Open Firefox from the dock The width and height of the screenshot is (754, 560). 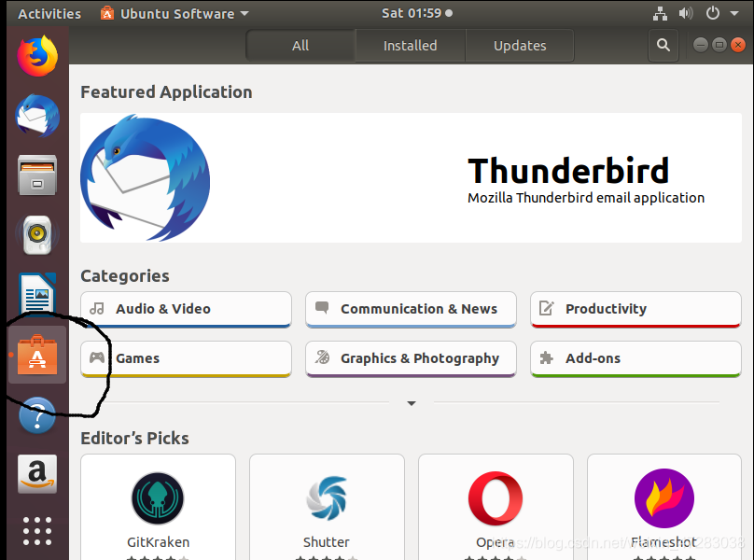tap(37, 56)
